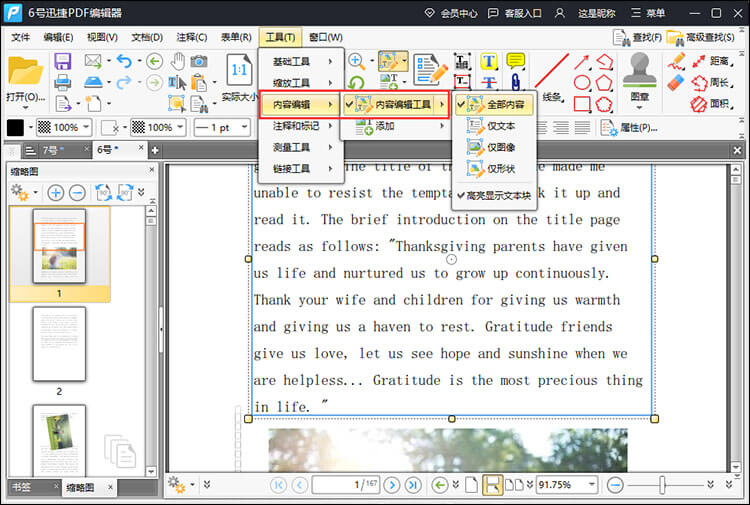Viewport: 750px width, 505px height.
Task: Click the page 2 thumbnail
Action: pyautogui.click(x=59, y=343)
